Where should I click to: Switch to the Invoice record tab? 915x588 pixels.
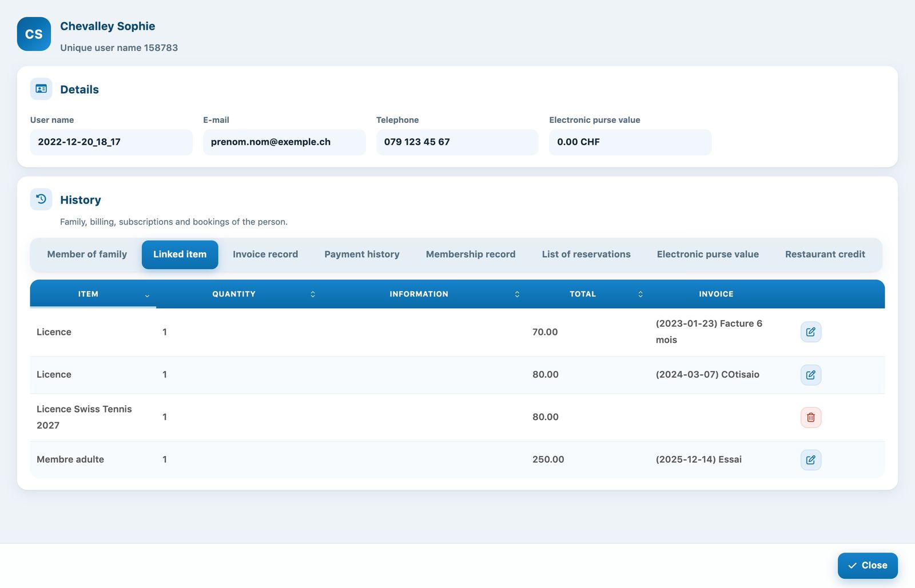pos(265,254)
